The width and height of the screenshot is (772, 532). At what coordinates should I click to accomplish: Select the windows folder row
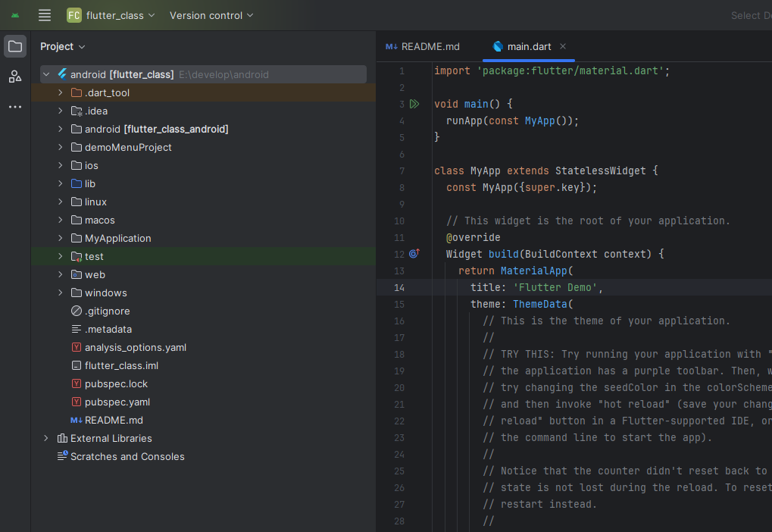pos(204,293)
